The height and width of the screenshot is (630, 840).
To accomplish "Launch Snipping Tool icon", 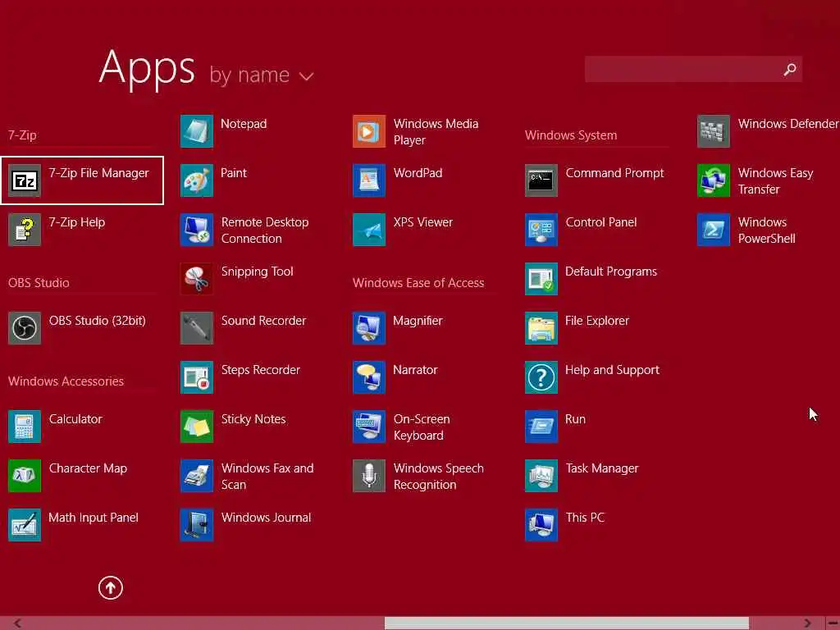I will pyautogui.click(x=197, y=279).
